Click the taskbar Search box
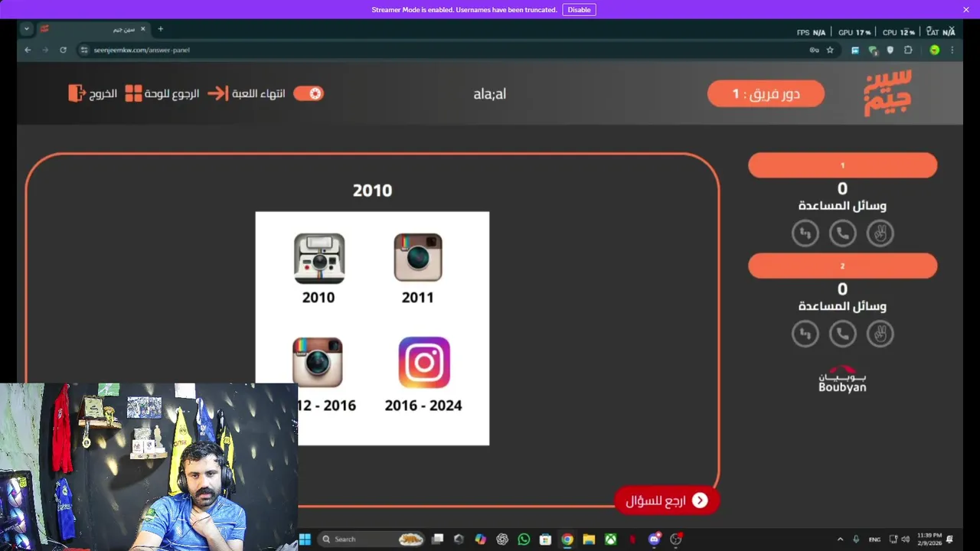Image resolution: width=980 pixels, height=551 pixels. 372,539
